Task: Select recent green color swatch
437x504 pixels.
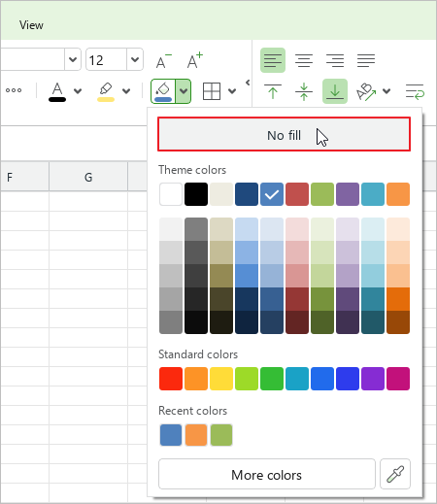Action: (221, 435)
